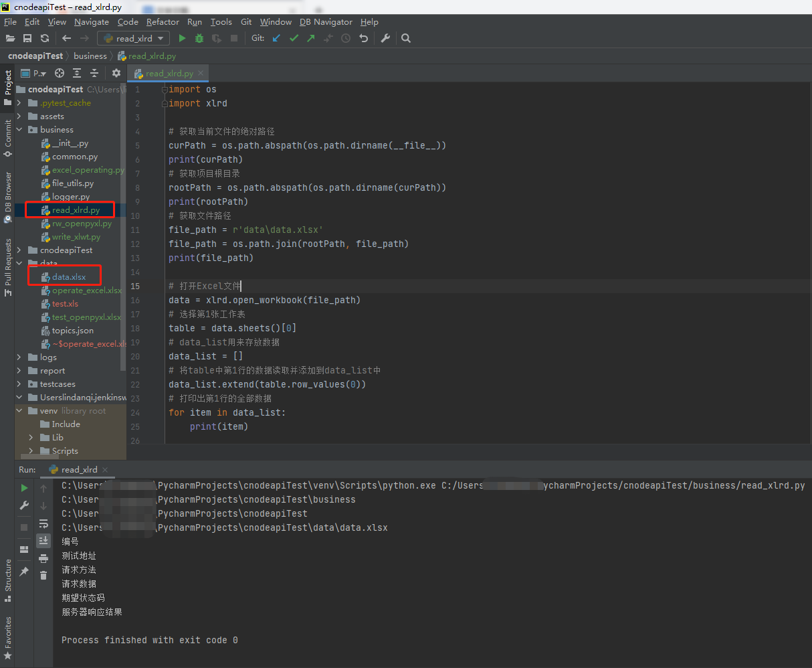Click the Open folder icon in main toolbar

click(x=10, y=38)
